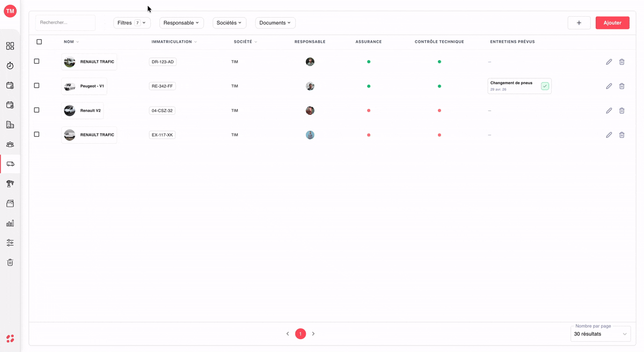
Task: Open the Peugeot - V1 vehicle name chip
Action: click(x=84, y=86)
